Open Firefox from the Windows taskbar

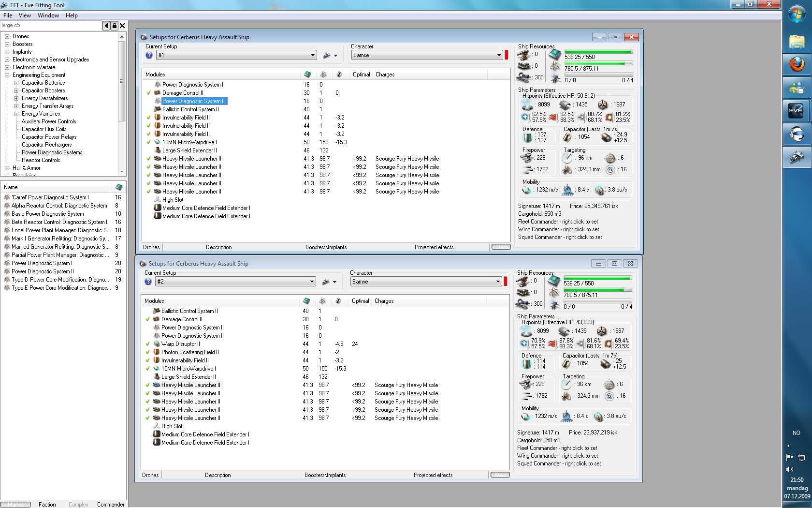797,64
